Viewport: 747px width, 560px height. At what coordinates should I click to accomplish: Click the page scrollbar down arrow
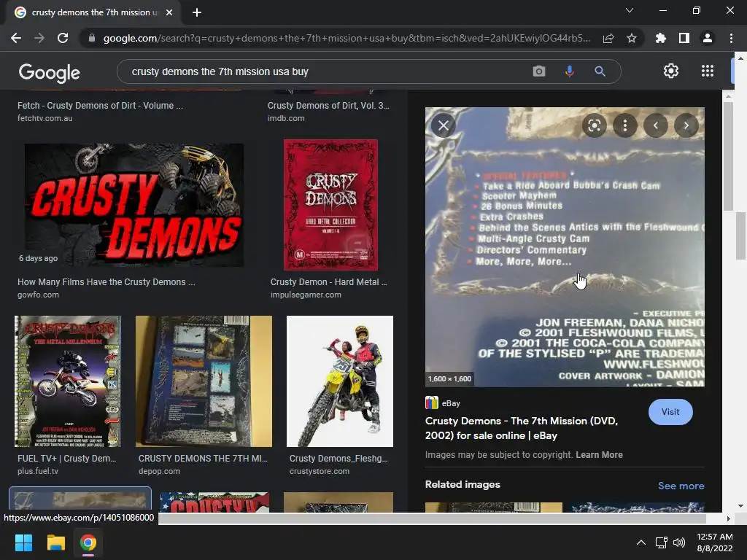(740, 506)
